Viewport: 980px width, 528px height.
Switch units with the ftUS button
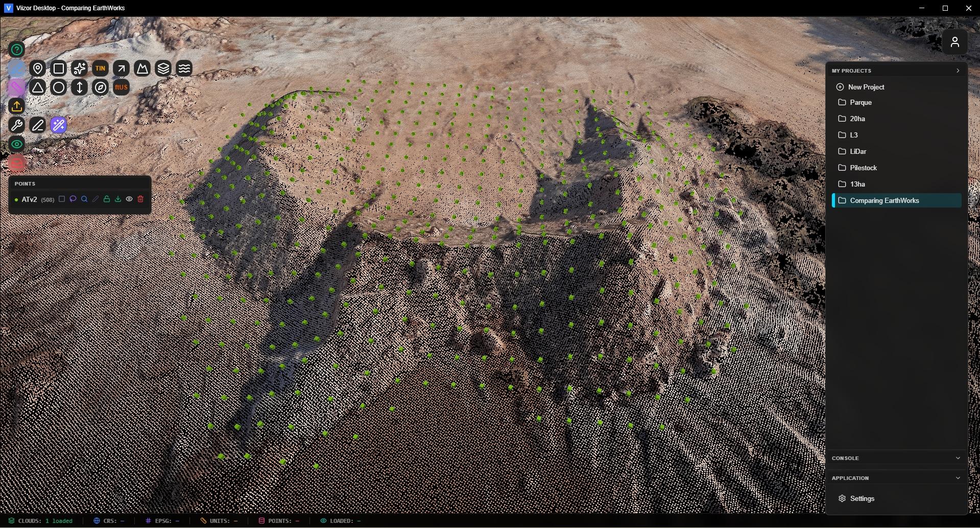click(x=121, y=87)
